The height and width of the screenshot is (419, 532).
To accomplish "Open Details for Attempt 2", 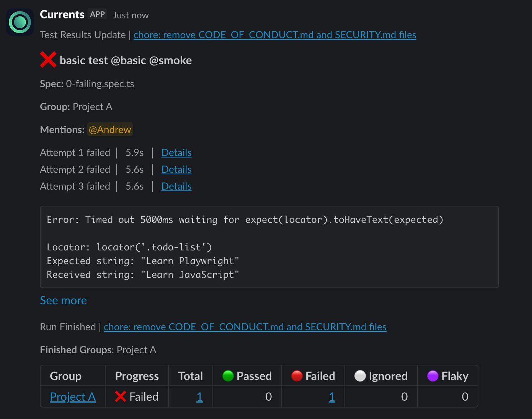I will (176, 169).
